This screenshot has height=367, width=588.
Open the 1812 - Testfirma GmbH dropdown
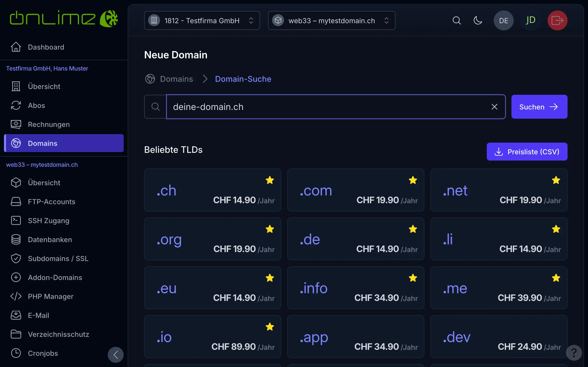[x=202, y=20]
